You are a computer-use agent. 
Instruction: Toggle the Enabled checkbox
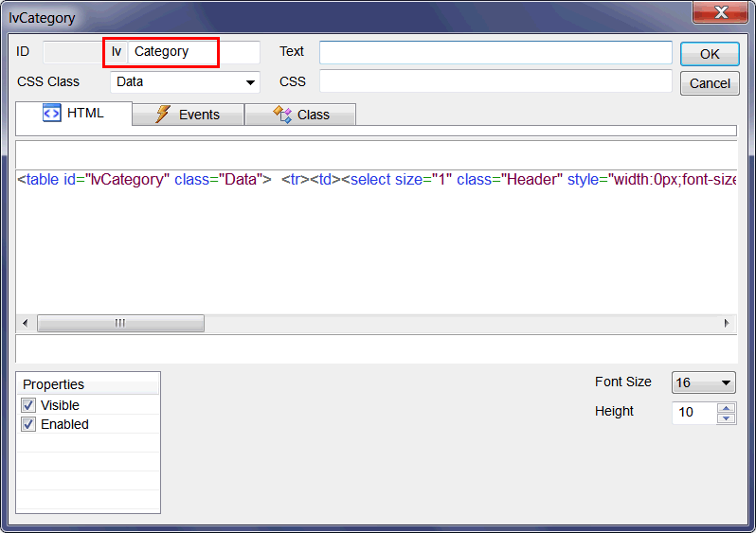click(x=28, y=424)
